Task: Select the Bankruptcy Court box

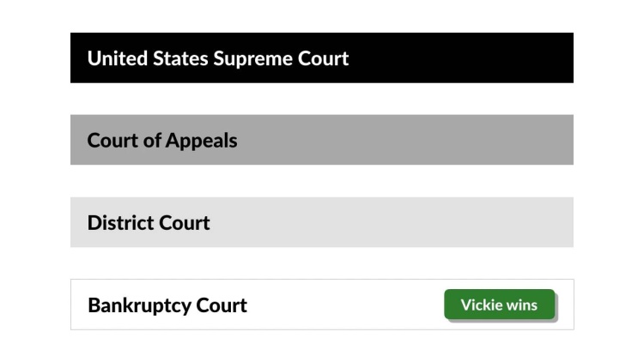Action: point(322,305)
